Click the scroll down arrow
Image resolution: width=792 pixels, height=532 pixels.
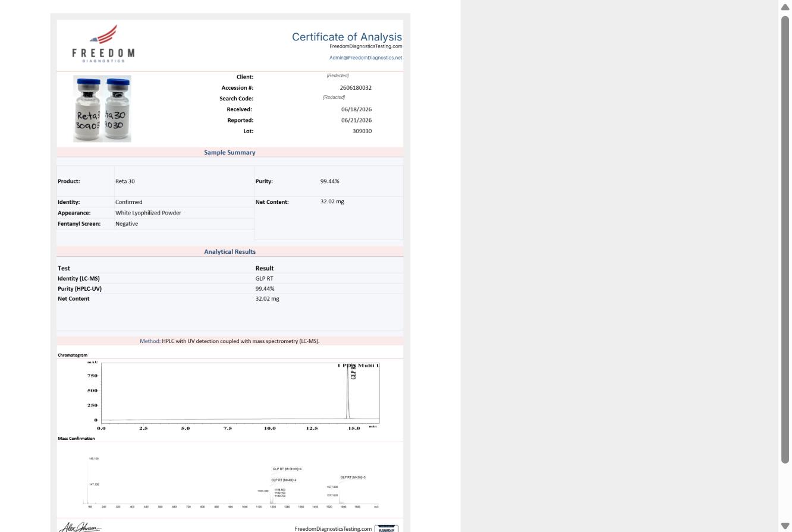point(785,525)
